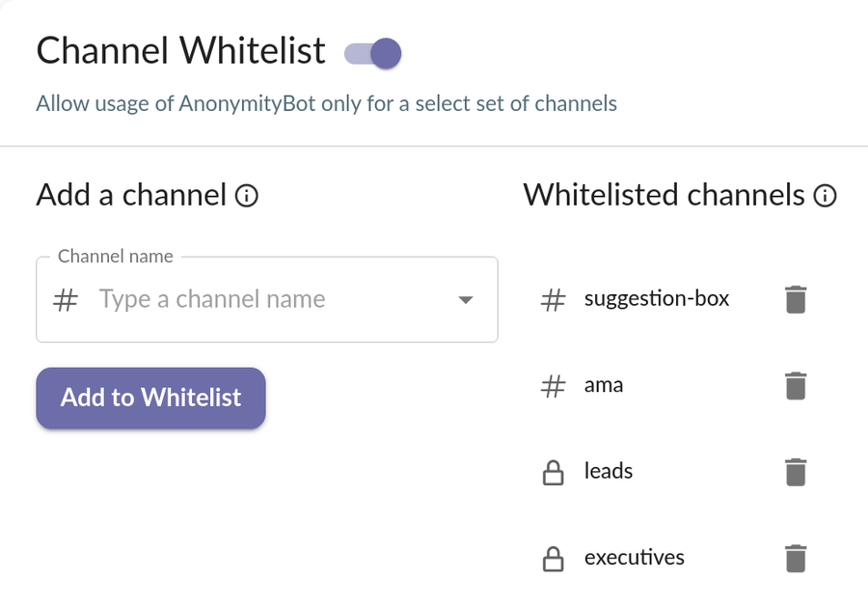The image size is (868, 607).
Task: Click the hash icon beside ama
Action: coord(553,385)
